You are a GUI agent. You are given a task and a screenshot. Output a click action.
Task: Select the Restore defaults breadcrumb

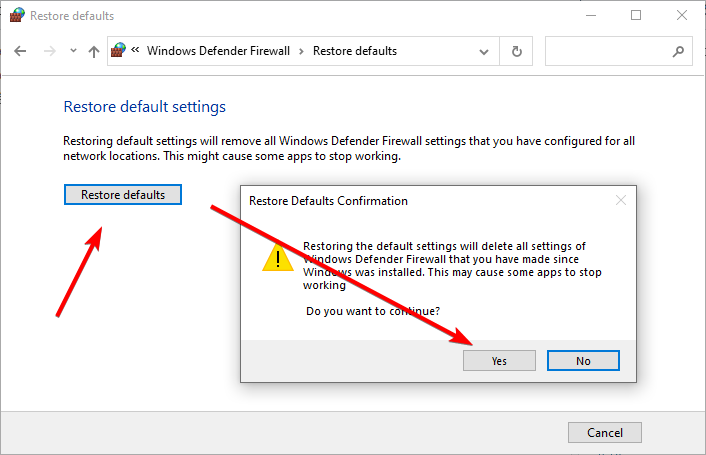355,51
